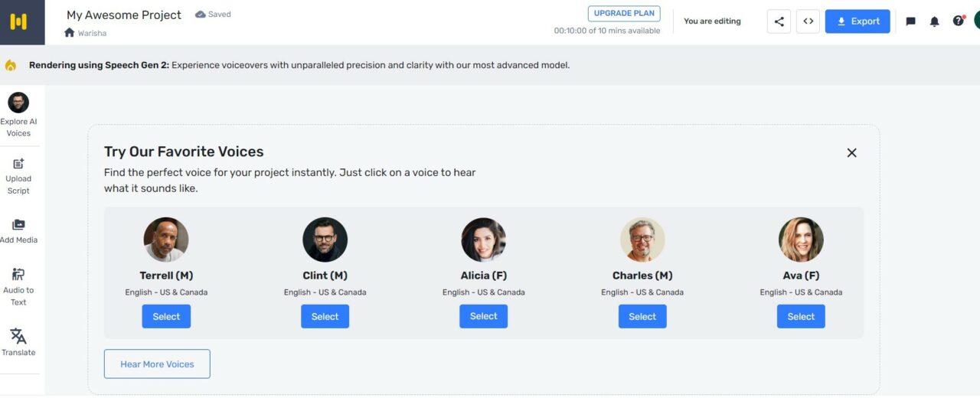The image size is (980, 398).
Task: Select the Audio to Text tool
Action: [18, 285]
